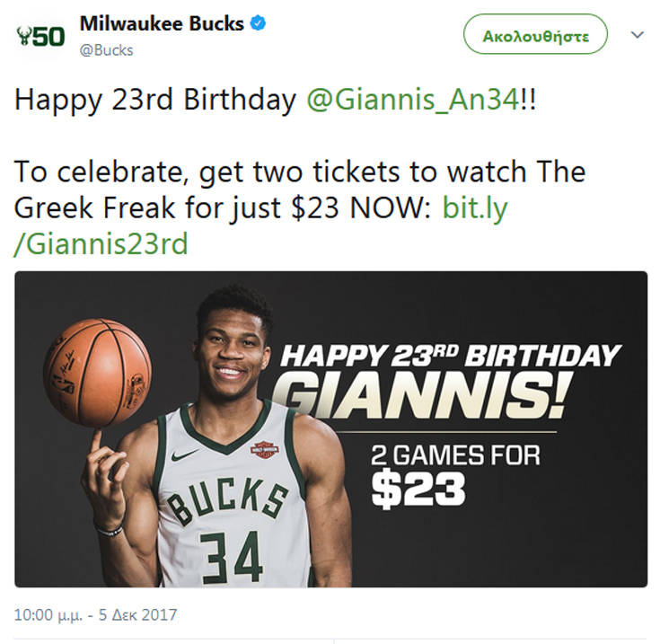
Task: Click the "Happy 23rd Birthday" tweet text
Action: pos(154,101)
